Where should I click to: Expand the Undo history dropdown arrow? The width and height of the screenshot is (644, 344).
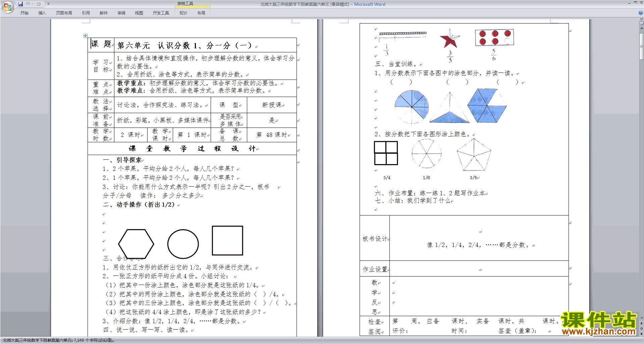click(x=33, y=4)
